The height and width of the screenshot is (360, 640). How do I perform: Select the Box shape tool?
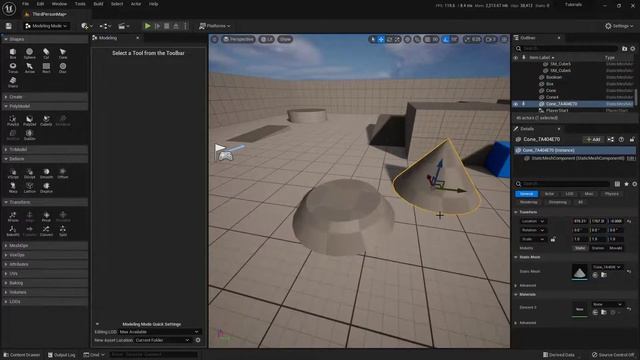[x=13, y=53]
